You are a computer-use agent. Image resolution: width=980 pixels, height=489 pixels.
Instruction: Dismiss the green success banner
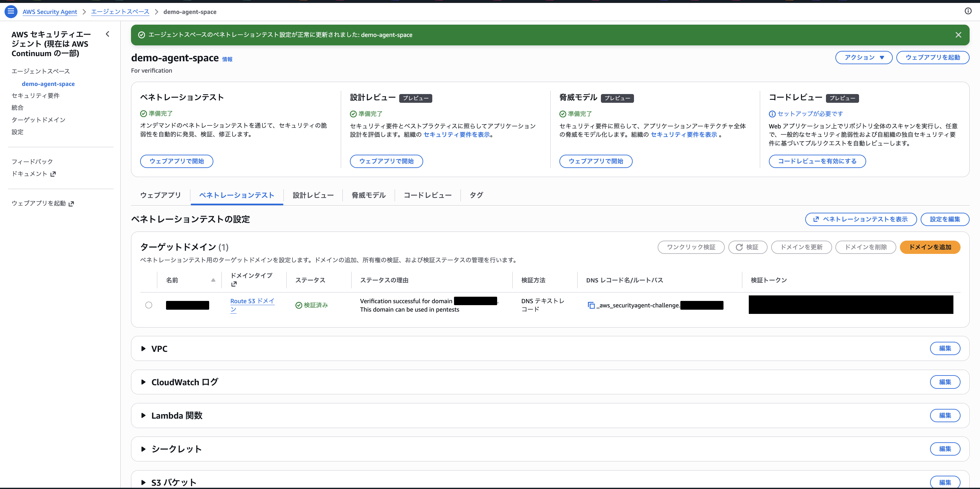click(958, 35)
